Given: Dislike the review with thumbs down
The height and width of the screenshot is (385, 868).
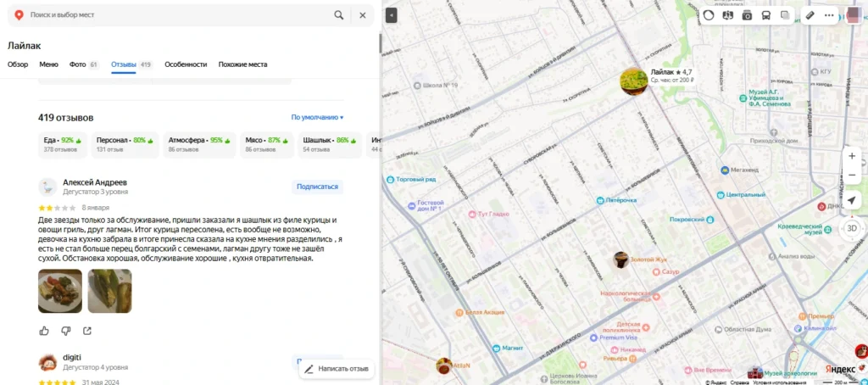Looking at the screenshot, I should tap(66, 331).
